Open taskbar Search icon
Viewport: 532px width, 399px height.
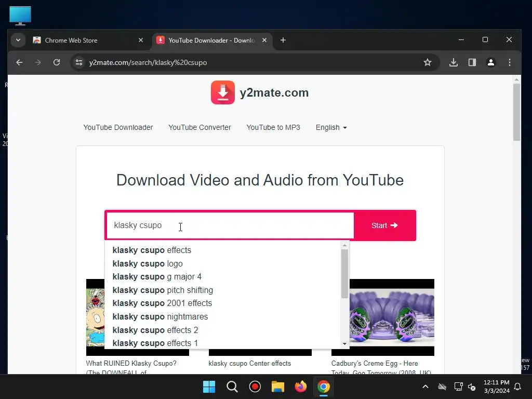pos(232,387)
